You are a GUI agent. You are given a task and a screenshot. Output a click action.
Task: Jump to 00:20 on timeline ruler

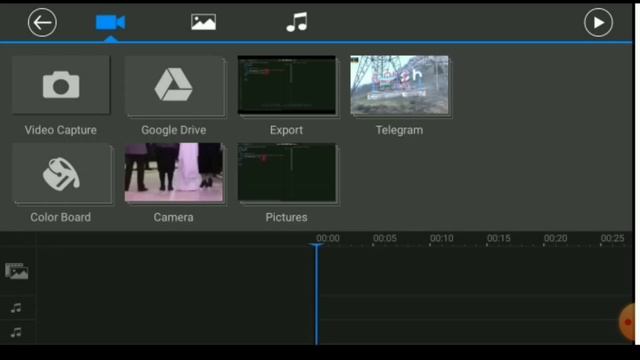pyautogui.click(x=556, y=238)
